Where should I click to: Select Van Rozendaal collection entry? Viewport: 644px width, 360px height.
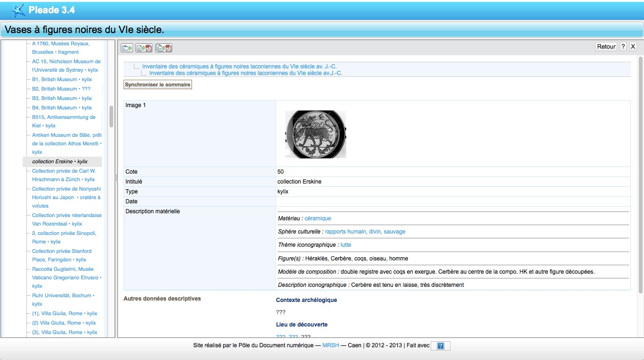pyautogui.click(x=67, y=219)
